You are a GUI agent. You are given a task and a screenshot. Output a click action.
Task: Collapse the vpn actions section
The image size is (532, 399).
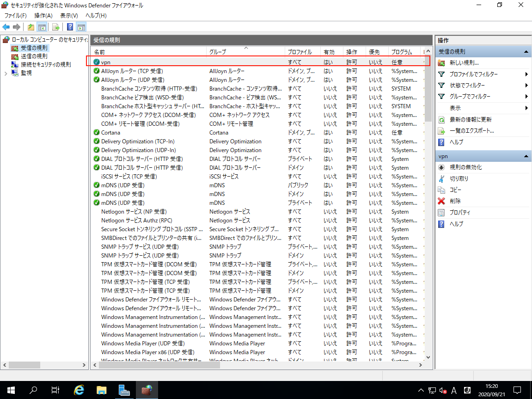526,156
